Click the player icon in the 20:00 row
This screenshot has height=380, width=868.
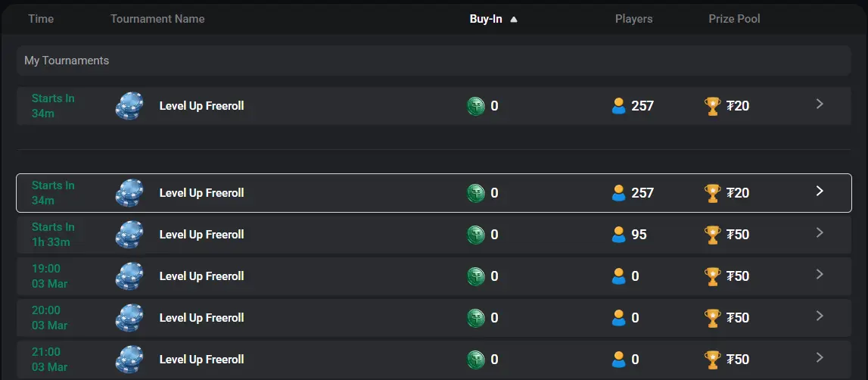click(x=619, y=318)
